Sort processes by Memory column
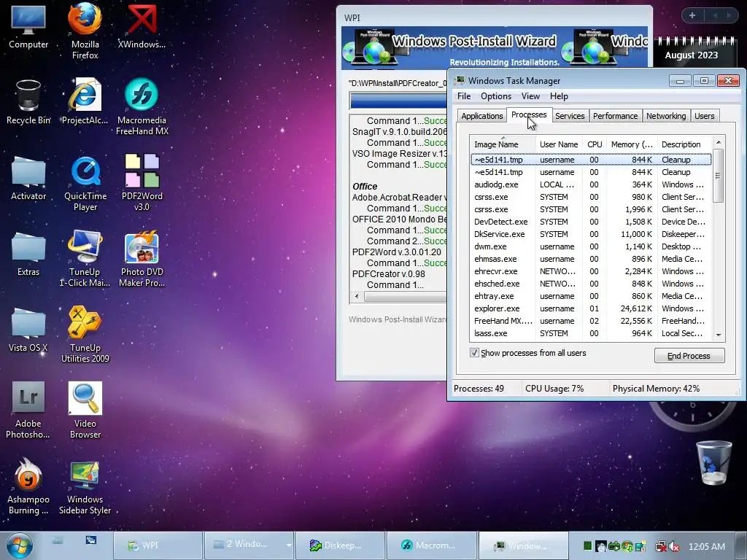Viewport: 747px width, 560px height. pos(632,144)
